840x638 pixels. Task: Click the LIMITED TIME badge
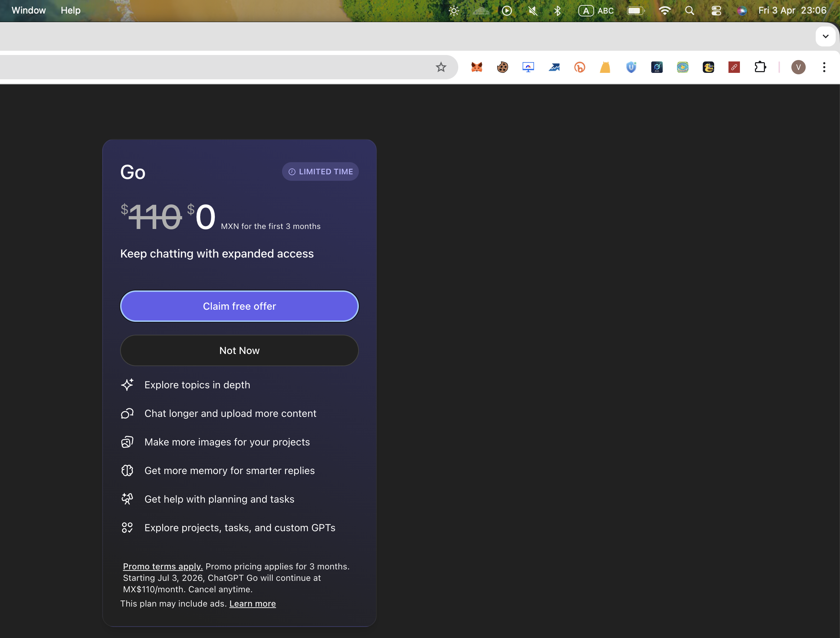[x=320, y=172]
